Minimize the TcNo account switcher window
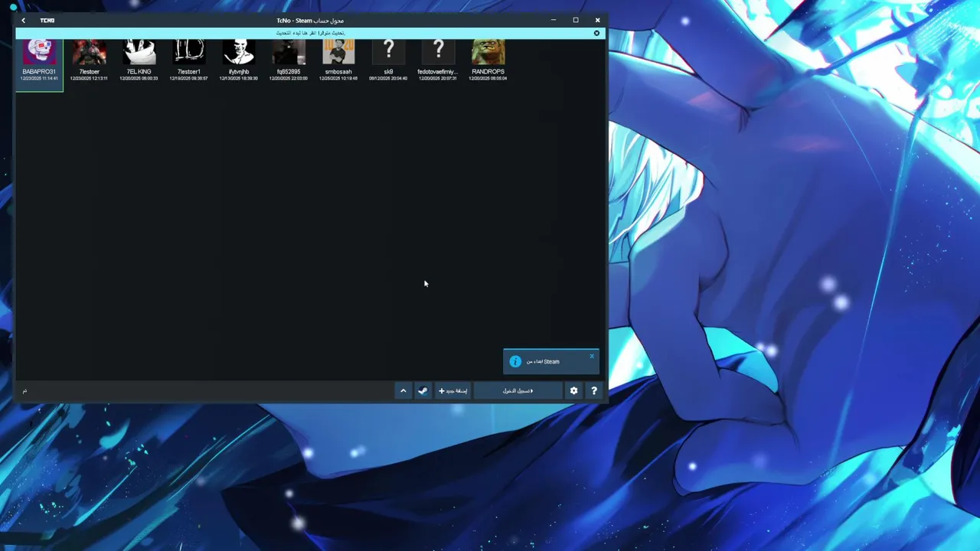Viewport: 980px width, 551px height. click(554, 20)
